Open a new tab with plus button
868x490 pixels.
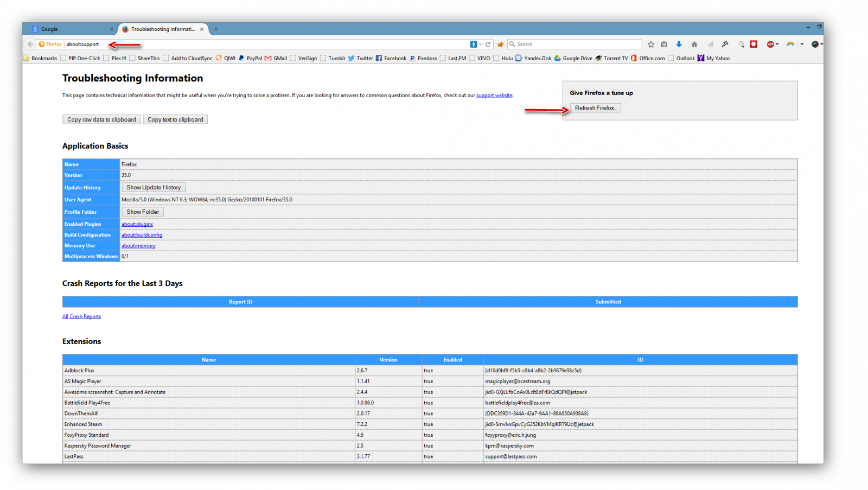pos(216,29)
